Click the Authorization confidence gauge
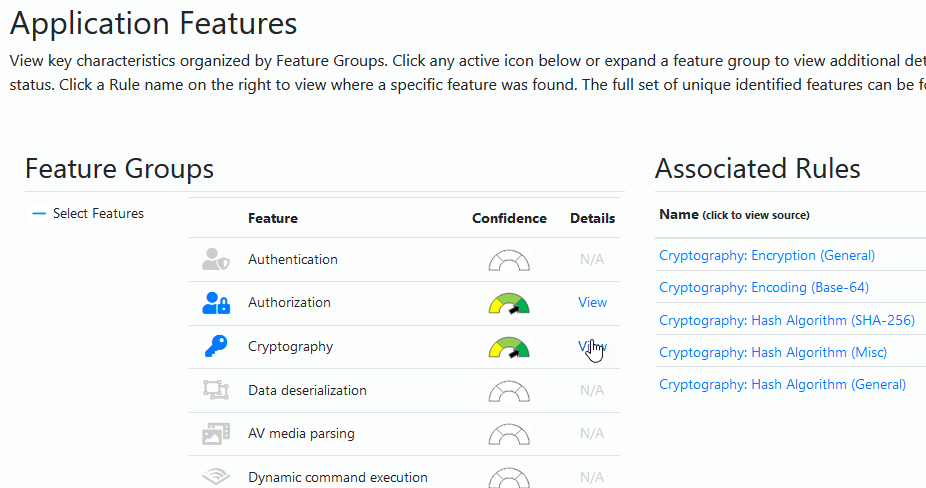926x488 pixels. point(509,303)
